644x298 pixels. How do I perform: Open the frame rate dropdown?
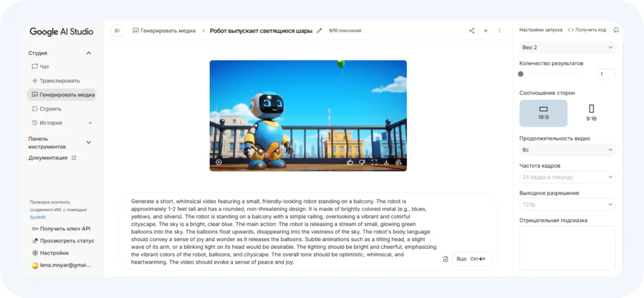[567, 177]
